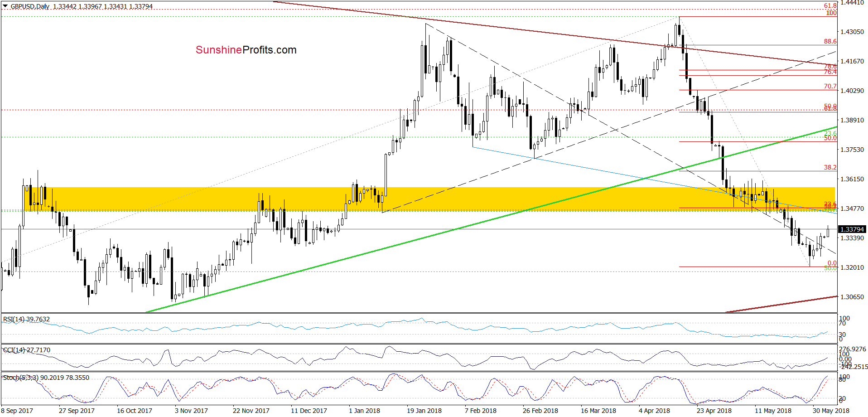This screenshot has height=417, width=868.
Task: Click the 1.34770 price axis label
Action: [x=852, y=208]
